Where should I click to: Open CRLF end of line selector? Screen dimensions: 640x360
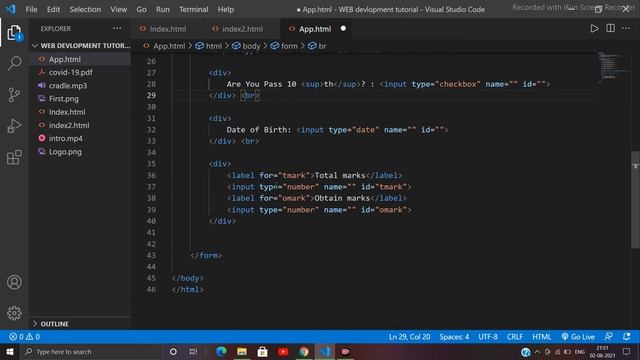pyautogui.click(x=515, y=337)
